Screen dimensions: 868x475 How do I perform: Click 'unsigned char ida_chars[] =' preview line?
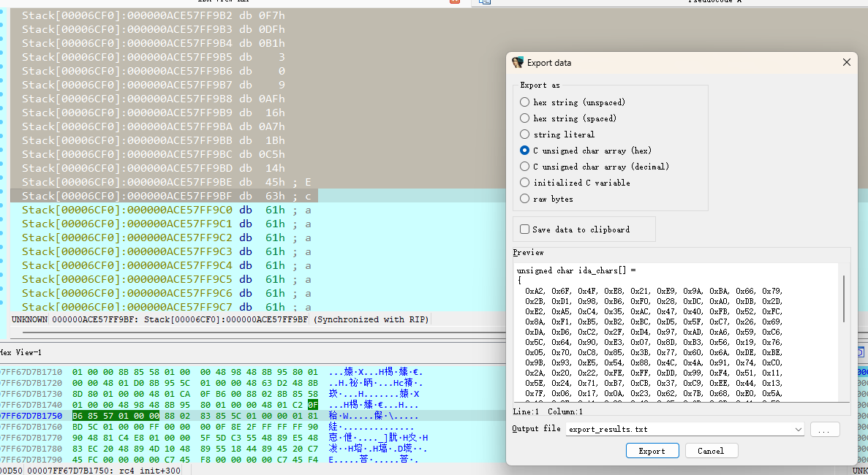click(576, 270)
